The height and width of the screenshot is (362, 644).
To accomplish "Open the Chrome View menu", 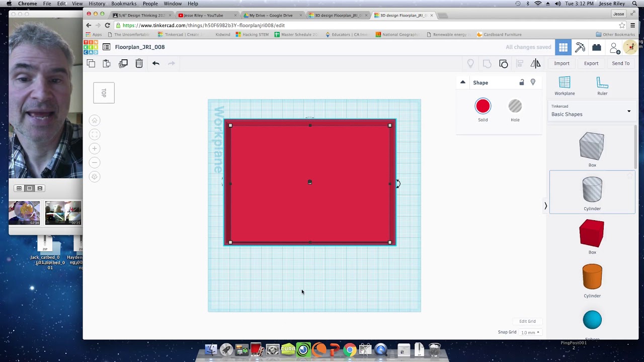I will click(77, 4).
